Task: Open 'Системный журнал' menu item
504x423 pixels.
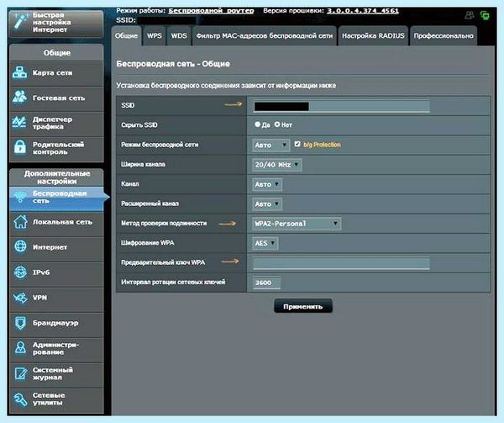Action: point(56,373)
